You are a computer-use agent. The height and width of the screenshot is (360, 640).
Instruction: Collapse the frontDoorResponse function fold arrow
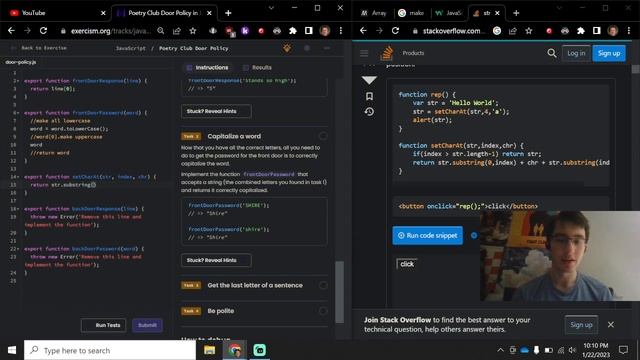click(x=18, y=81)
